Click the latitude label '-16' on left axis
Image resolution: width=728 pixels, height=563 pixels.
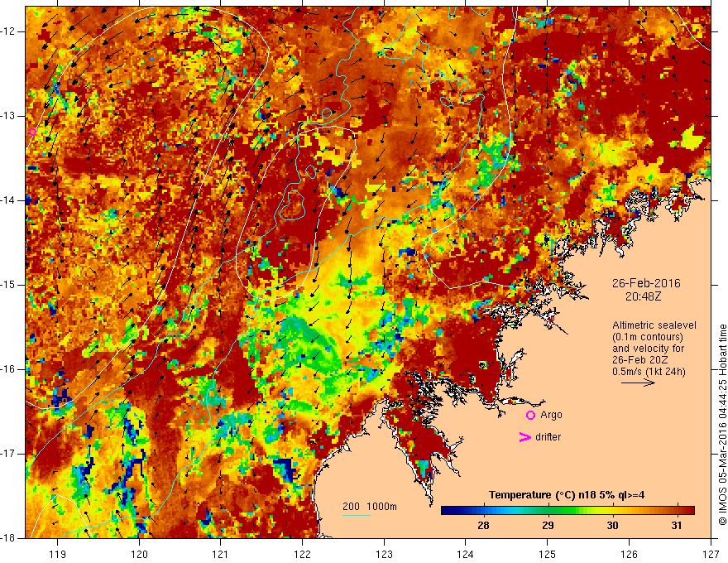[8, 369]
